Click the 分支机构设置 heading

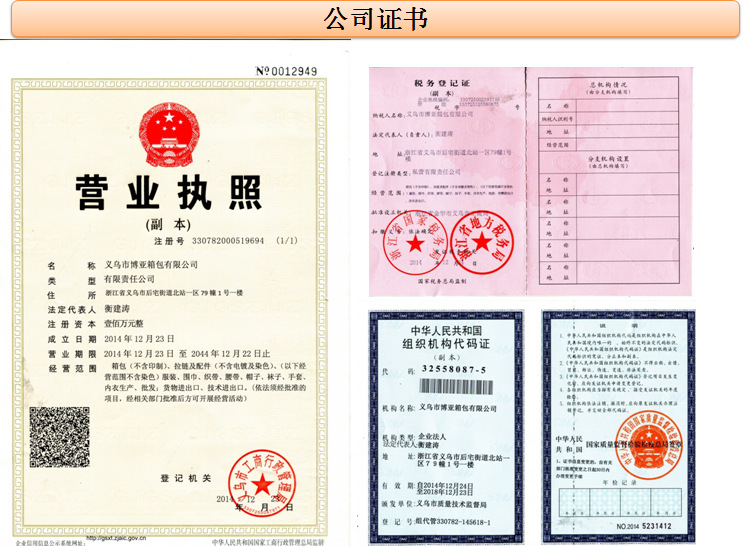coord(608,159)
